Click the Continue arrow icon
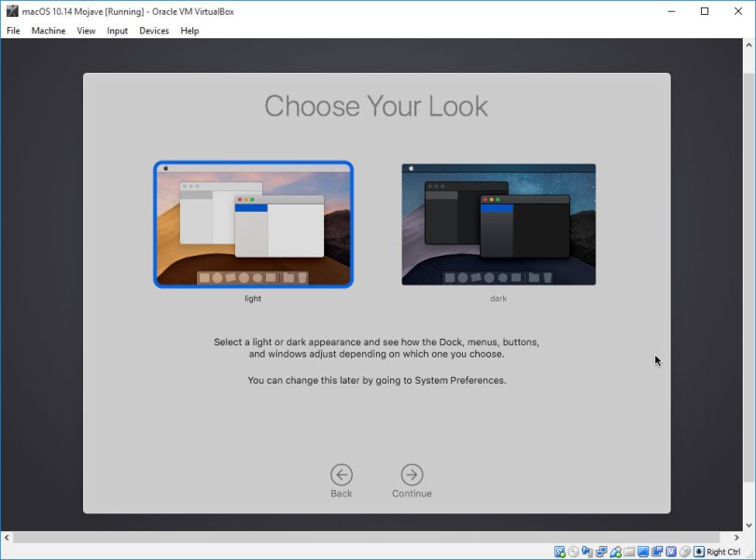756x560 pixels. click(412, 475)
